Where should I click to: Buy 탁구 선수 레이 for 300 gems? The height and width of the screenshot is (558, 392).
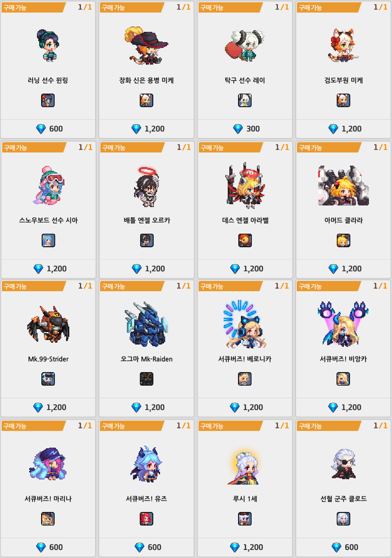tap(245, 129)
